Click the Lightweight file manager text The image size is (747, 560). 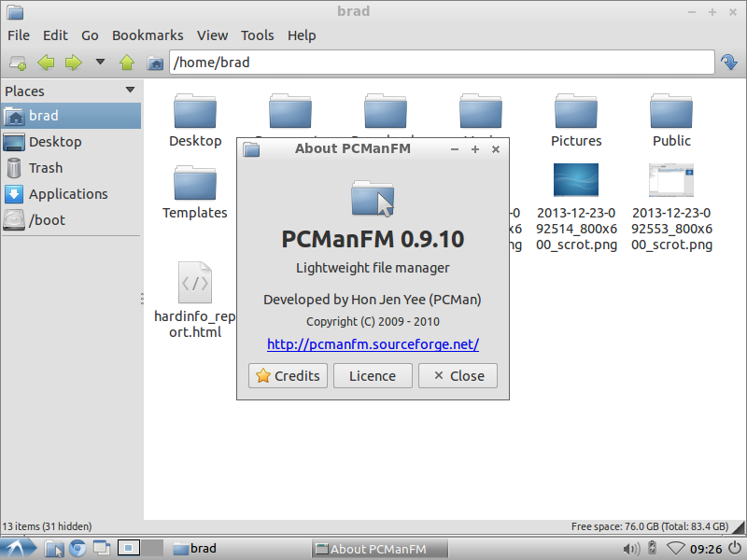373,268
